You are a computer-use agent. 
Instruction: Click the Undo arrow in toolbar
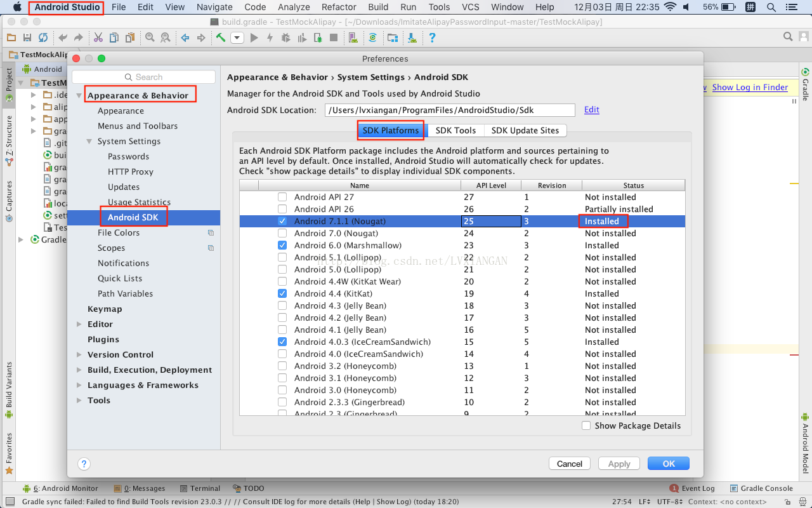click(63, 38)
